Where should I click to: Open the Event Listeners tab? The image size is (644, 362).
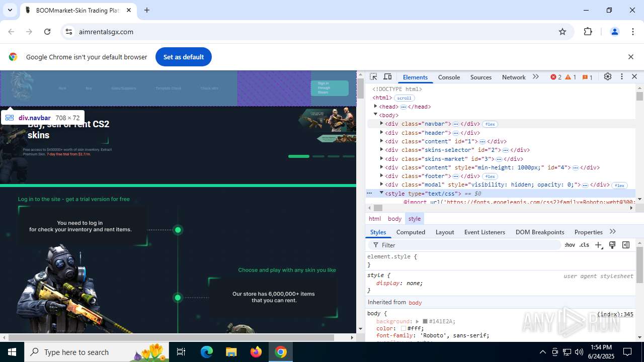(x=485, y=232)
